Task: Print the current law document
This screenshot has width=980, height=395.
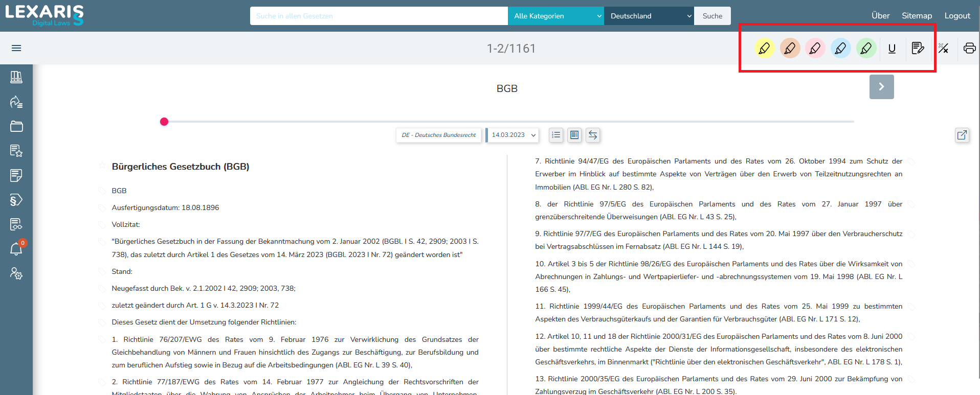Action: coord(969,48)
